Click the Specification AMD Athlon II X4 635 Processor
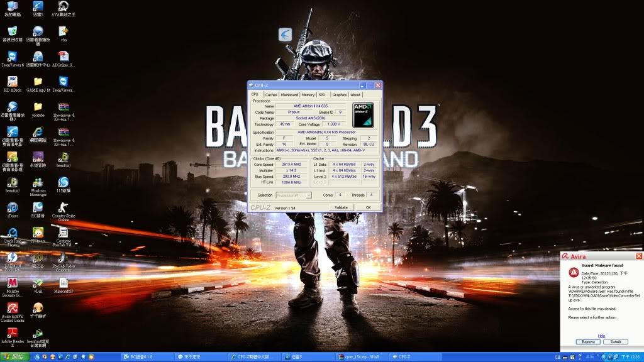 click(326, 132)
